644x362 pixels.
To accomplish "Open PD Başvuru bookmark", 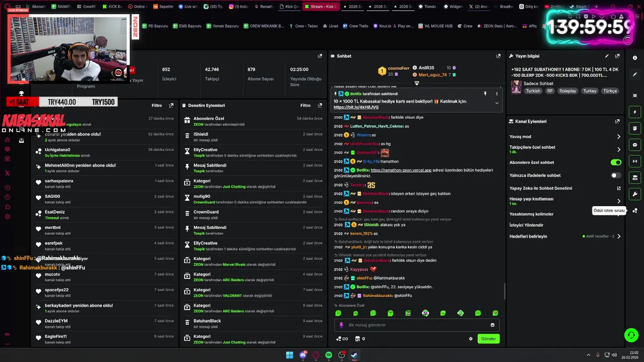I will pos(155,26).
